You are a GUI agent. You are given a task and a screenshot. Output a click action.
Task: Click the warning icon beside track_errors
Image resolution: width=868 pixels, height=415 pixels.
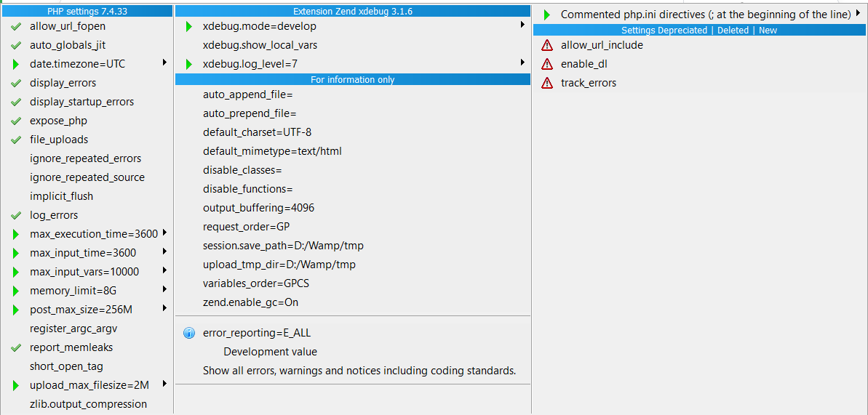(x=547, y=83)
